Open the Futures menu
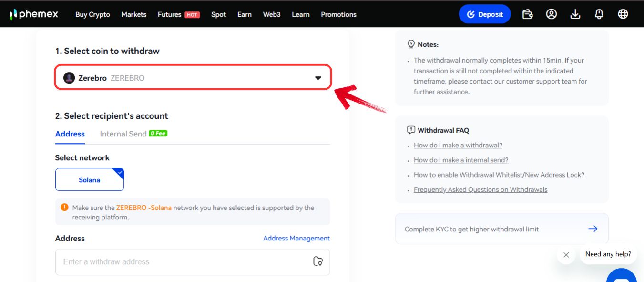This screenshot has width=644, height=282. point(170,14)
